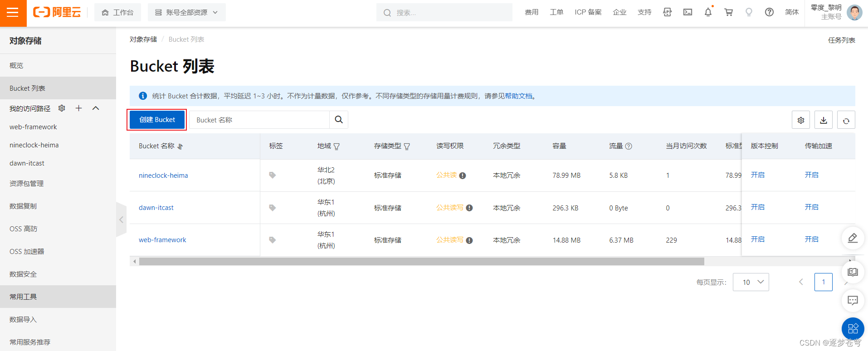The height and width of the screenshot is (351, 868).
Task: Click the horizontal table scrollbar
Action: 421,262
